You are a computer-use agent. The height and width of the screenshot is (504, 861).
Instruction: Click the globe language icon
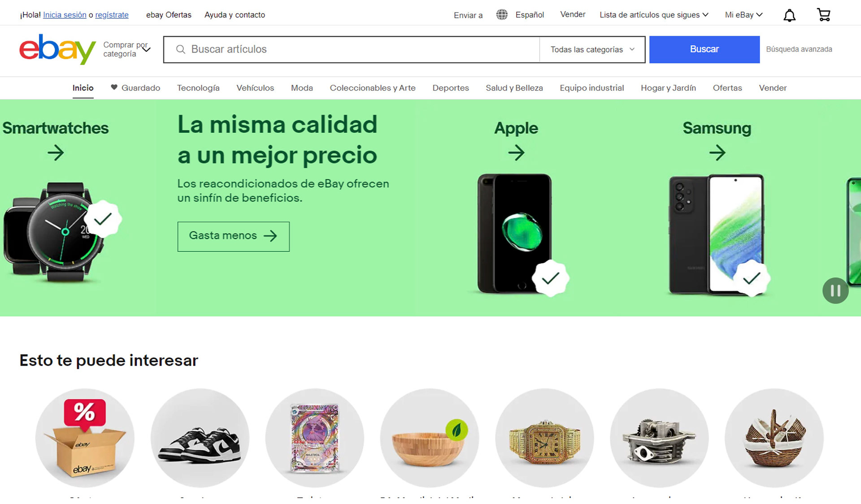point(502,15)
